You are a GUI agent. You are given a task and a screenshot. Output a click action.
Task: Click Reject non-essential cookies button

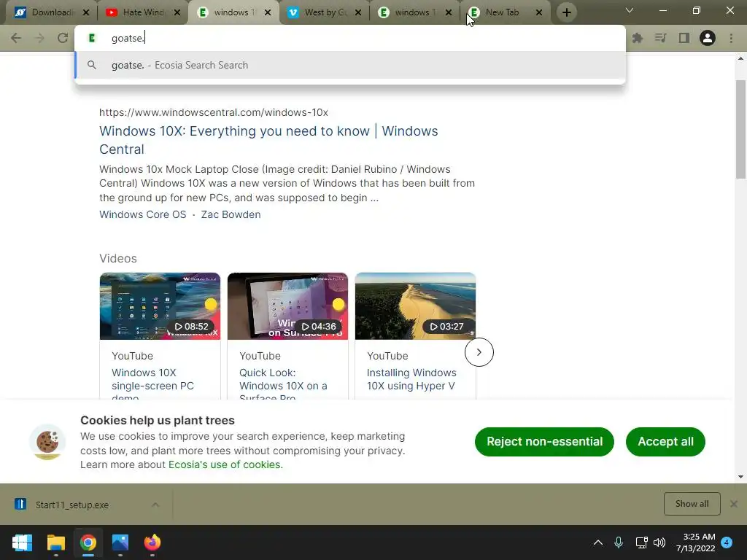click(x=544, y=442)
